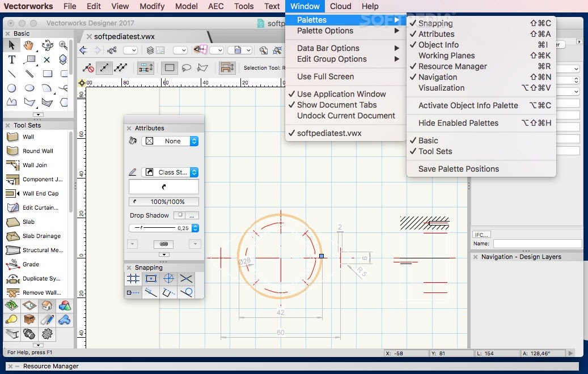The width and height of the screenshot is (588, 374).
Task: Select Hide Enabled Palettes
Action: coord(481,123)
